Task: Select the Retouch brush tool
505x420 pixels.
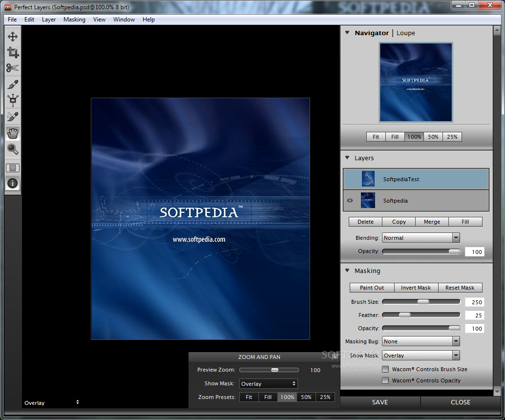Action: (13, 117)
